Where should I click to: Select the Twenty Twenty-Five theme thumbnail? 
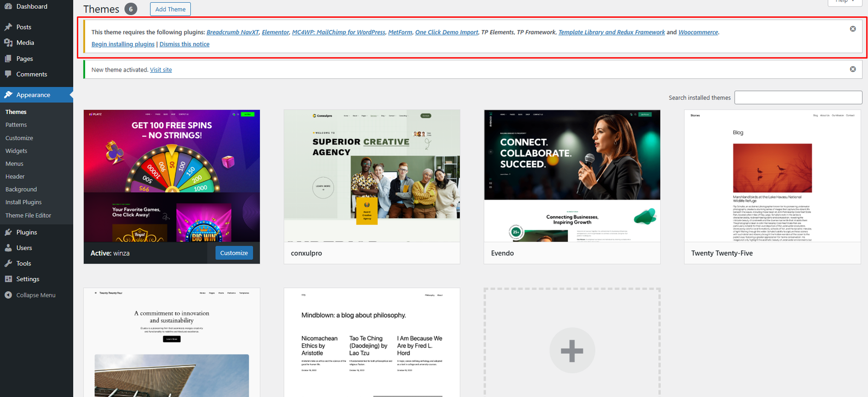tap(773, 176)
